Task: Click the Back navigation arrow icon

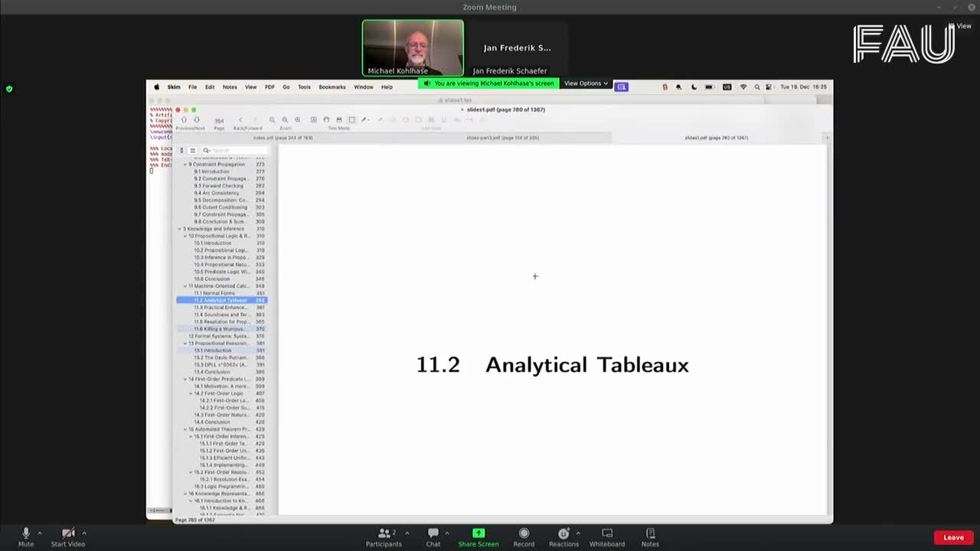Action: click(241, 119)
